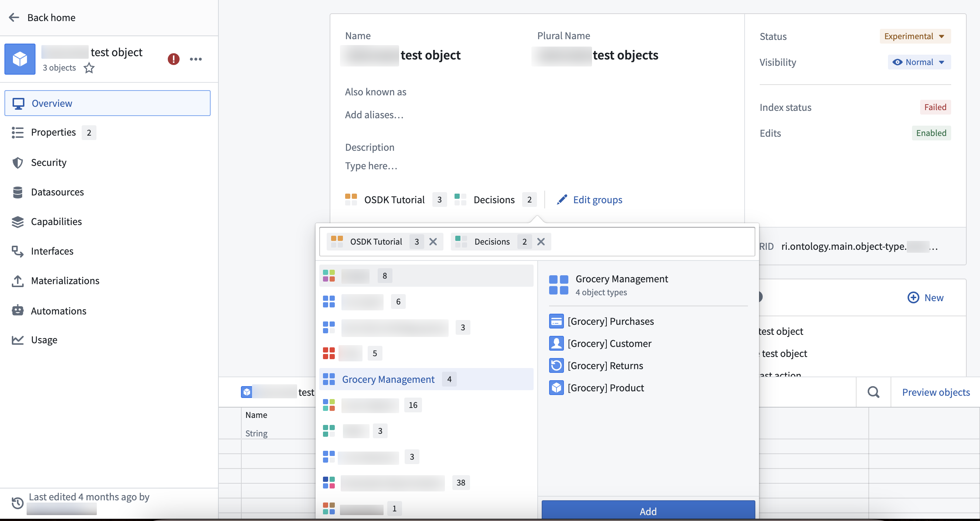Viewport: 980px width, 521px height.
Task: Click the blue cube object type icon
Action: [20, 59]
